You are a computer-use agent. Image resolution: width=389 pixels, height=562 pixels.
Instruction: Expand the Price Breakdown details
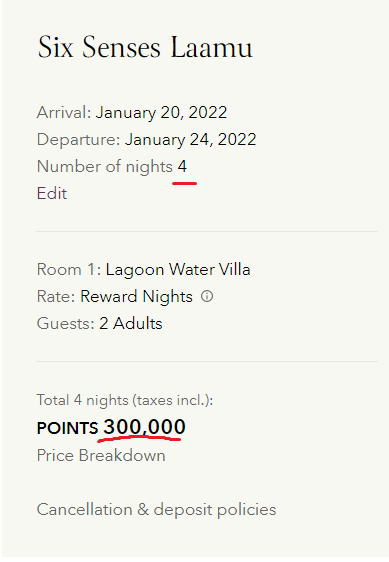(x=101, y=456)
